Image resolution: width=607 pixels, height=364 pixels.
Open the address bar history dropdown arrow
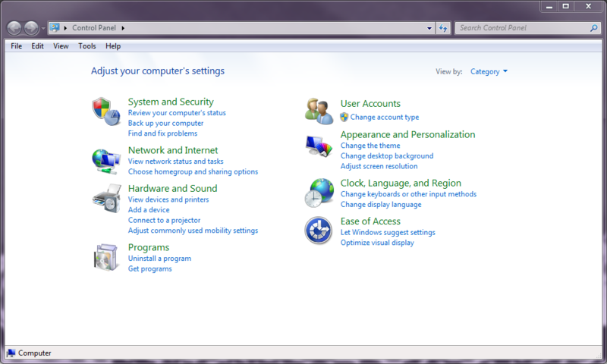point(429,28)
